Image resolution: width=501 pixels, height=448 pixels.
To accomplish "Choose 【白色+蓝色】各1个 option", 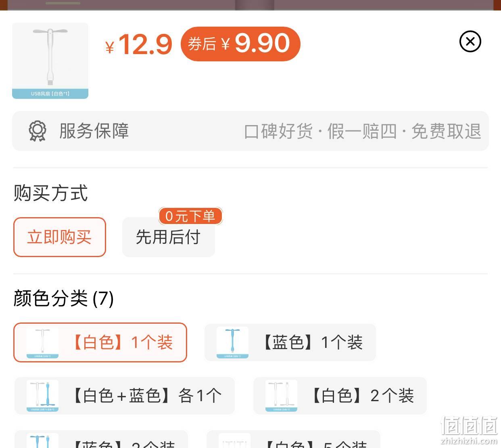I will pos(124,396).
